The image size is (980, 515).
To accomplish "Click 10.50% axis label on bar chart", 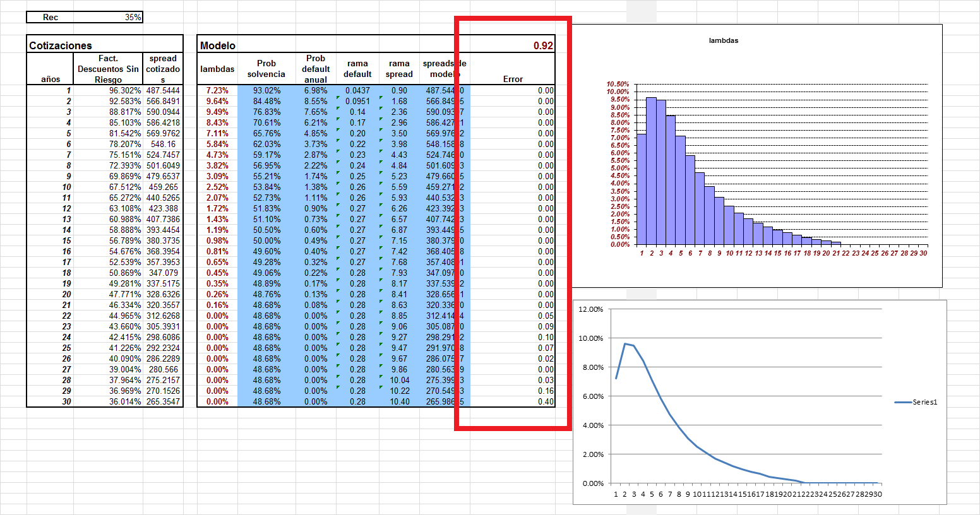I will pos(618,84).
